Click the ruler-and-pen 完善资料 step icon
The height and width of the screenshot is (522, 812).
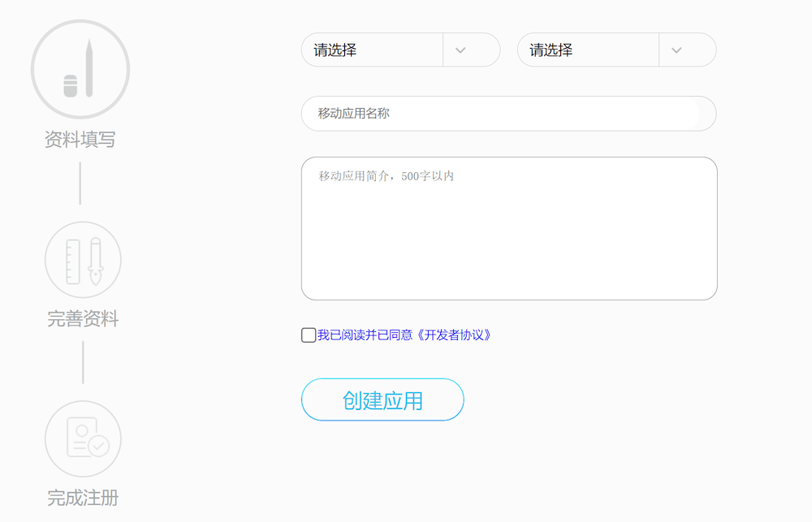pyautogui.click(x=83, y=260)
